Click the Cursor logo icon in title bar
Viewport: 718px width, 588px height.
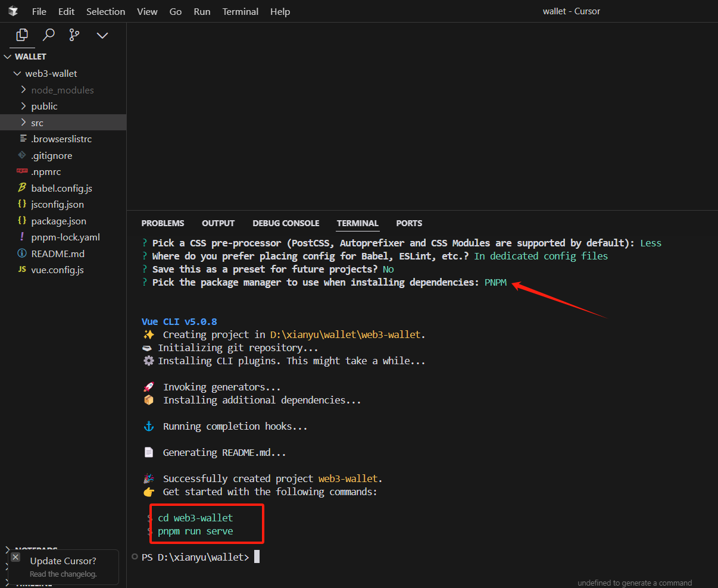[x=13, y=11]
